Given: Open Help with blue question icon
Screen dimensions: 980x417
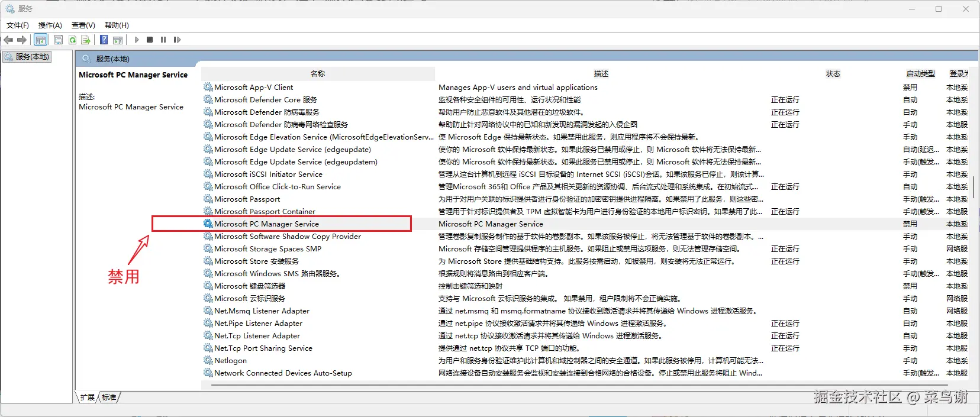Looking at the screenshot, I should 104,40.
